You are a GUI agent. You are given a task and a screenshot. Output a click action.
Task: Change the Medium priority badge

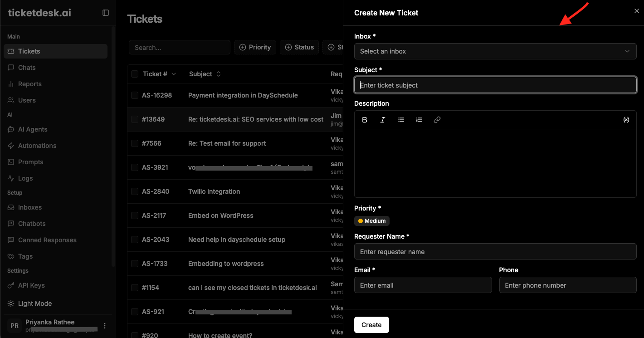pyautogui.click(x=372, y=221)
